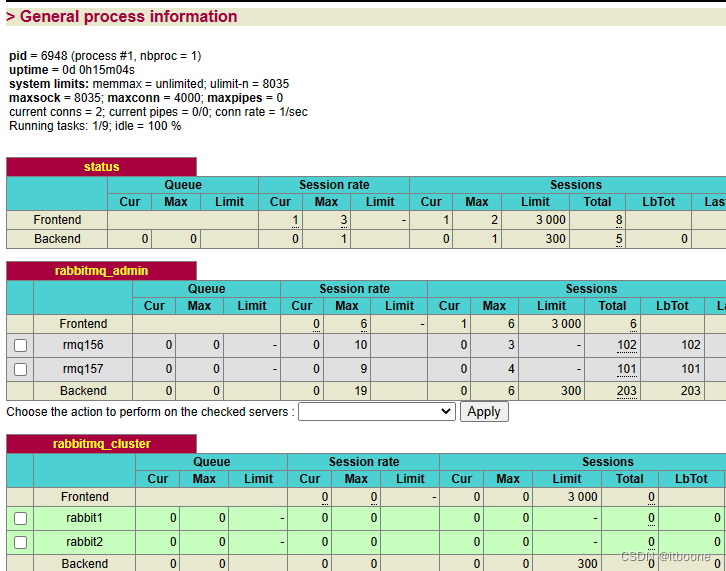This screenshot has width=726, height=571.
Task: Click rmq157 sessions total value 101
Action: pyautogui.click(x=626, y=369)
